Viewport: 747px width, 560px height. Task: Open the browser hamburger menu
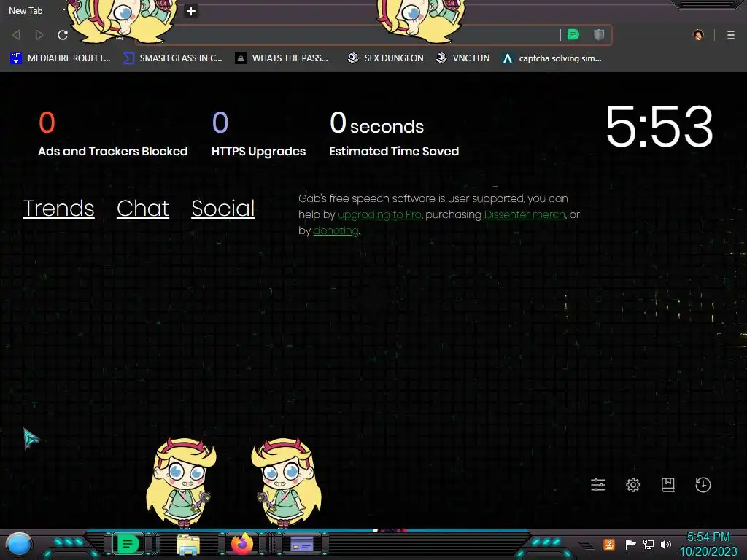pos(730,35)
